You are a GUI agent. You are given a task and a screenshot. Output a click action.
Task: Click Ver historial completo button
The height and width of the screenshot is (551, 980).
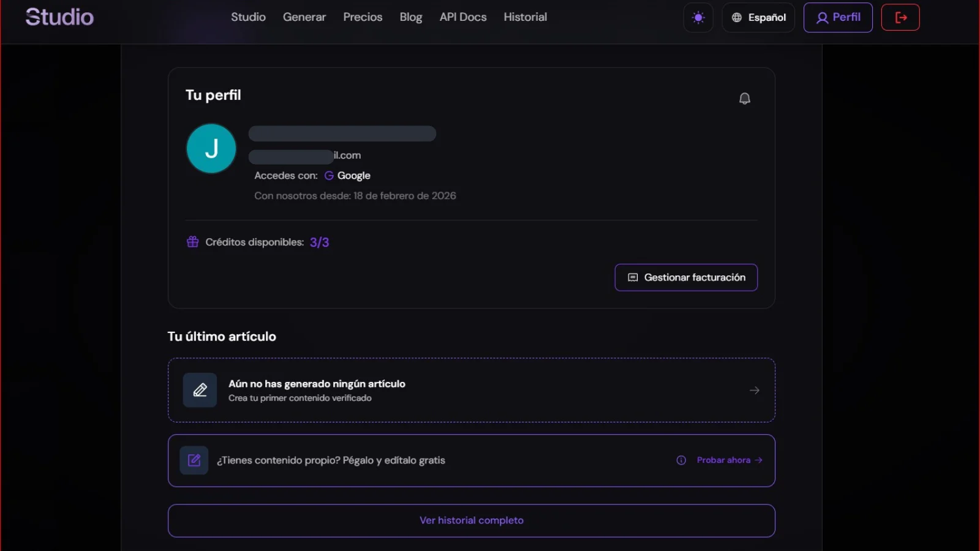[472, 520]
